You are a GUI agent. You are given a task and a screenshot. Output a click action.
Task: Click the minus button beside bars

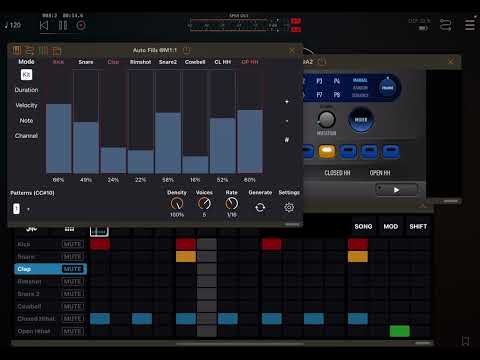click(287, 121)
